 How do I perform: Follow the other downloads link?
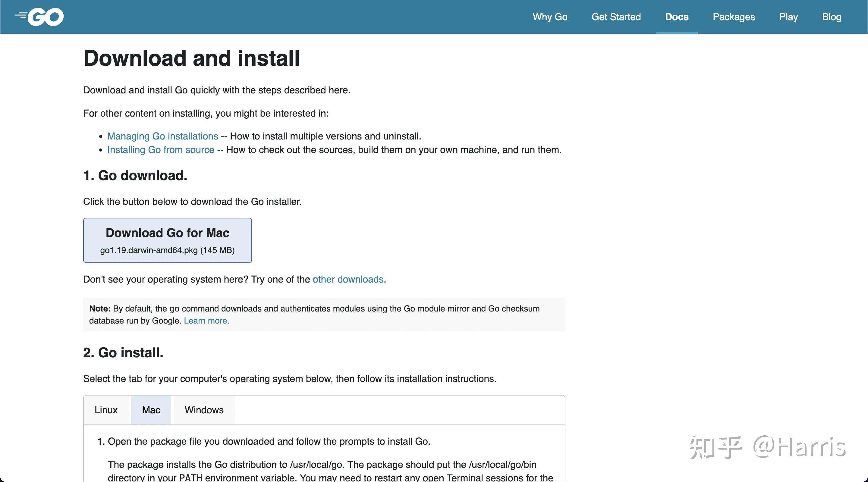click(x=348, y=279)
